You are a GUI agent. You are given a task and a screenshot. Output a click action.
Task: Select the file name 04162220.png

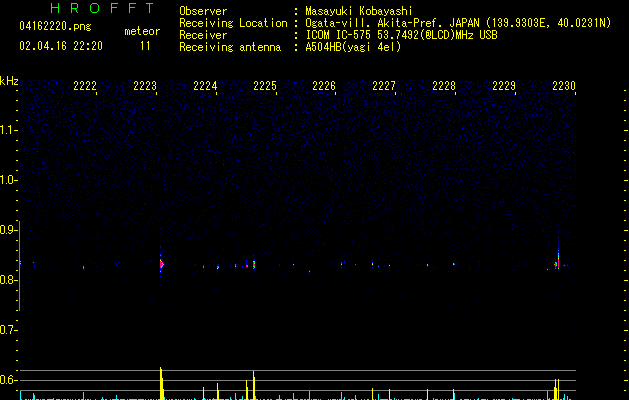coord(55,26)
